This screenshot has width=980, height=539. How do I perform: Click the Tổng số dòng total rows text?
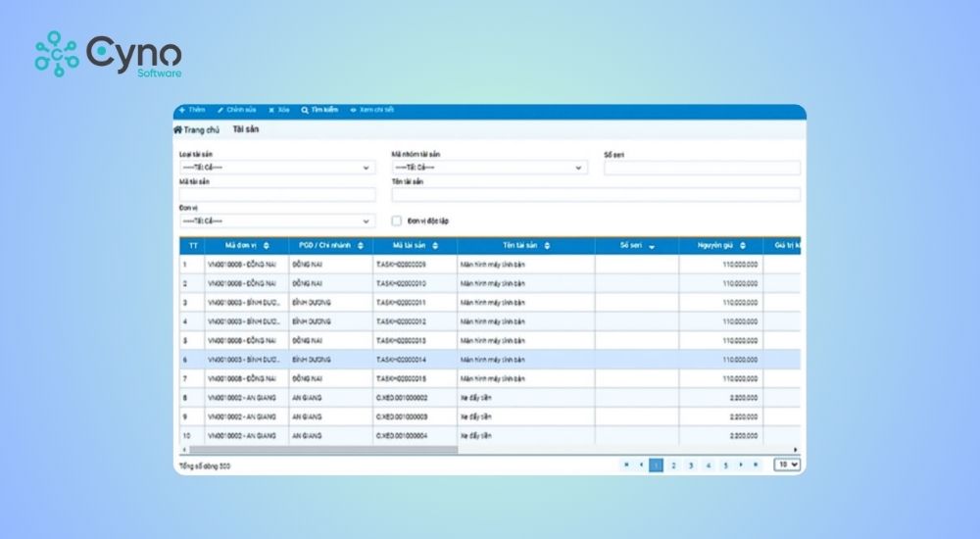click(205, 466)
